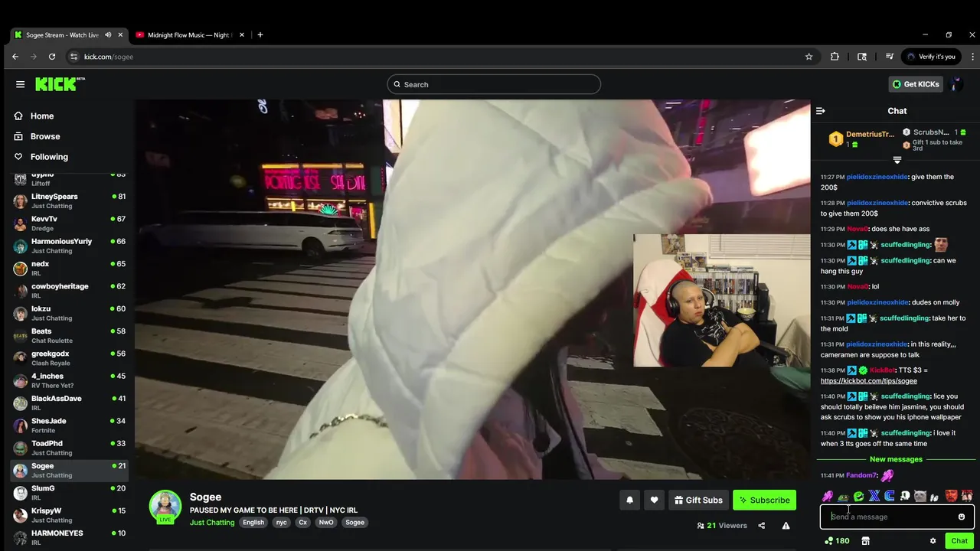Open ToadPhd channel in sidebar
The image size is (980, 551).
(70, 448)
